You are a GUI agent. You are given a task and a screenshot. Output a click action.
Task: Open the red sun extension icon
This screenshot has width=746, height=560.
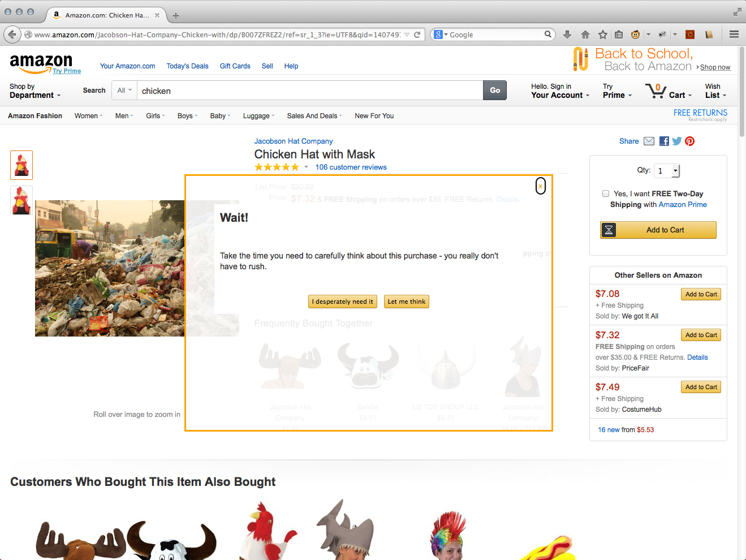[690, 35]
